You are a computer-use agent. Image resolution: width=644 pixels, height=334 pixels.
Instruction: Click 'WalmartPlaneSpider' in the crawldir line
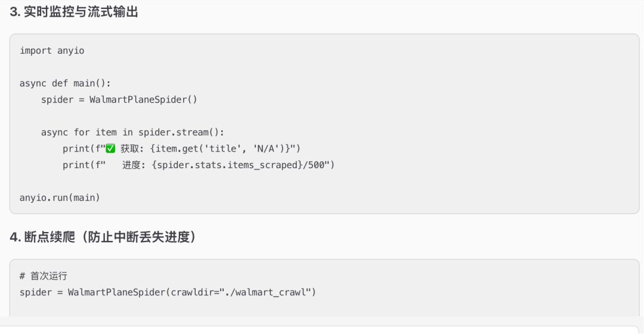pyautogui.click(x=116, y=292)
